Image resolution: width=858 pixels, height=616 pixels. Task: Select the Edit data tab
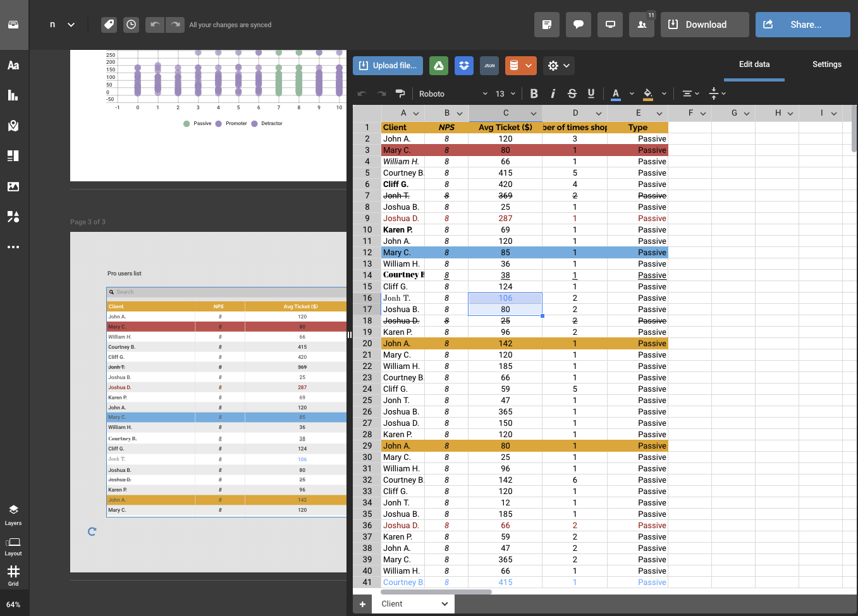754,64
